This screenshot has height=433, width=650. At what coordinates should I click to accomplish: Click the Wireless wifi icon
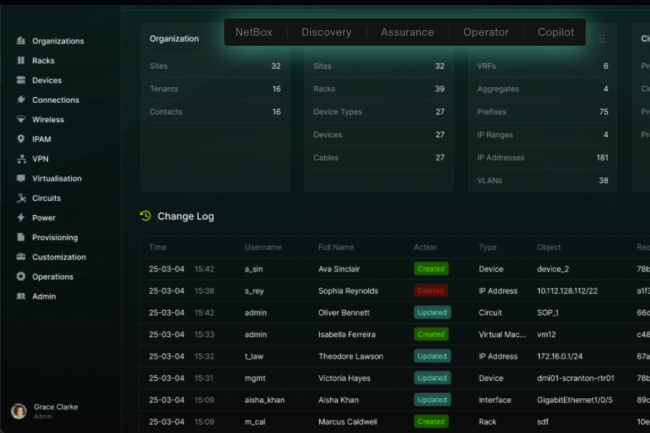[21, 119]
